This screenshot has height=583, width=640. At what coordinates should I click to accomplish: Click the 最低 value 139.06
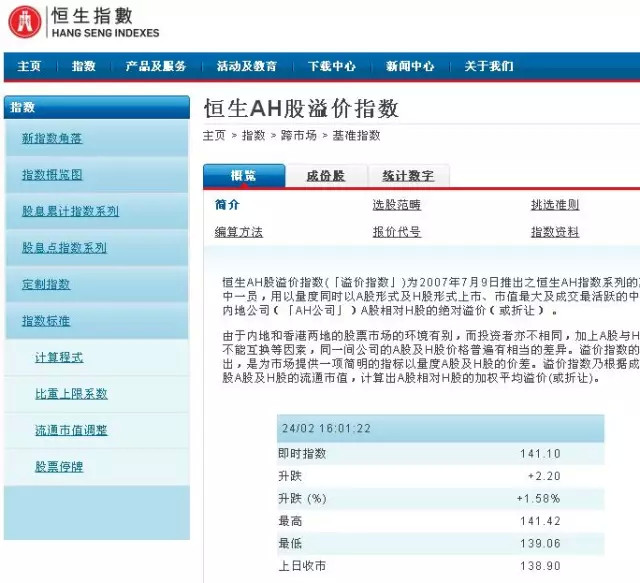(540, 543)
